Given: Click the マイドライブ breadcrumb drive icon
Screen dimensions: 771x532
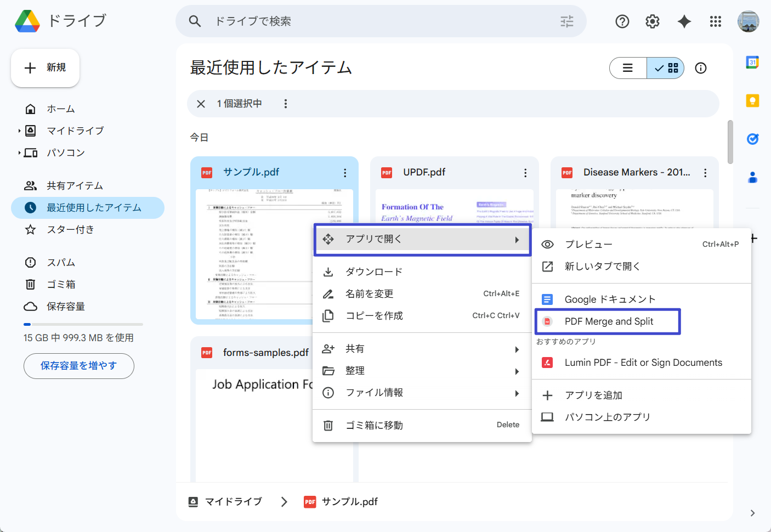Looking at the screenshot, I should tap(193, 501).
